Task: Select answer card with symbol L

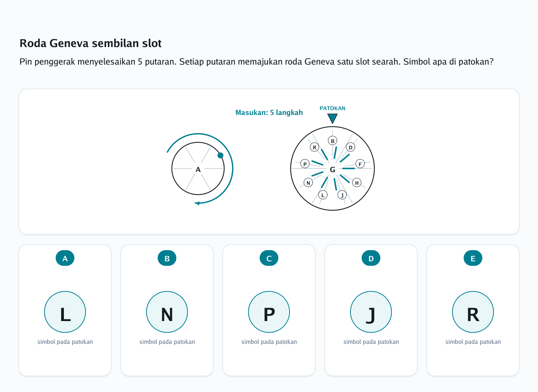Action: coord(65,310)
